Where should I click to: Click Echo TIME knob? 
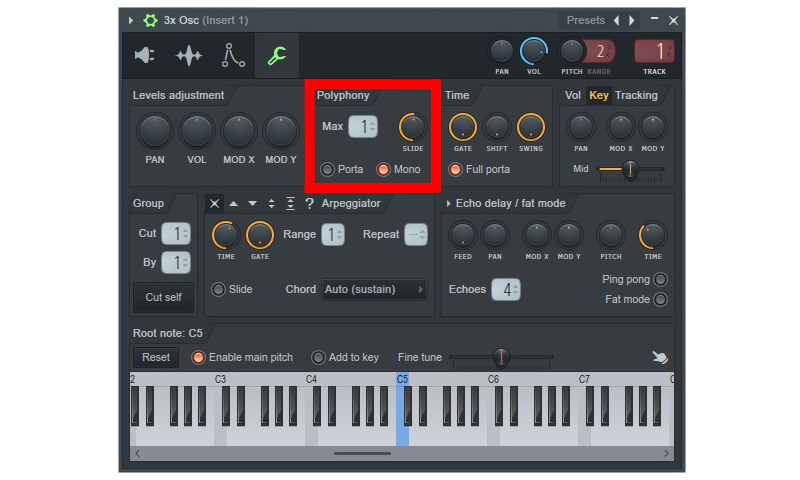pyautogui.click(x=653, y=235)
